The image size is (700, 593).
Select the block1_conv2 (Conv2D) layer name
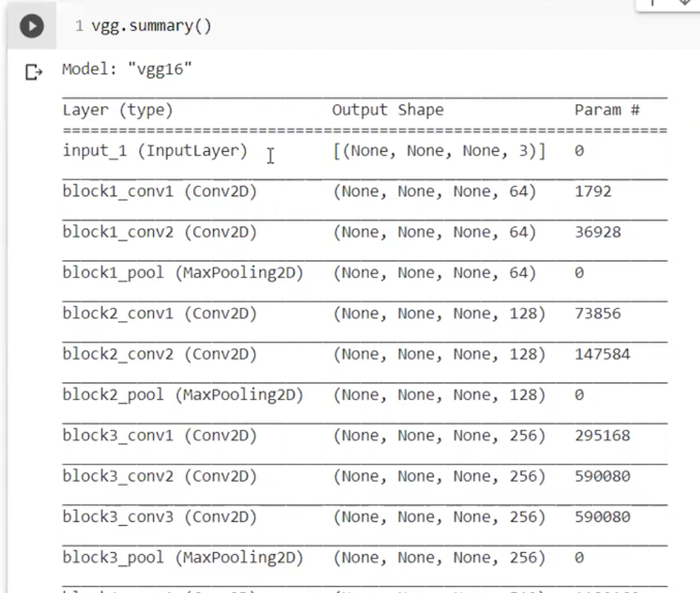click(x=159, y=232)
